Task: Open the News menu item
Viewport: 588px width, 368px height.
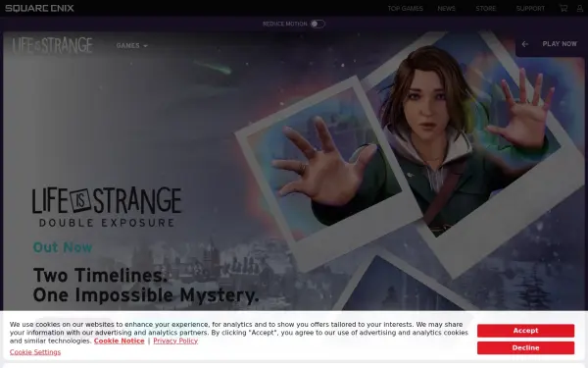Action: pos(446,8)
